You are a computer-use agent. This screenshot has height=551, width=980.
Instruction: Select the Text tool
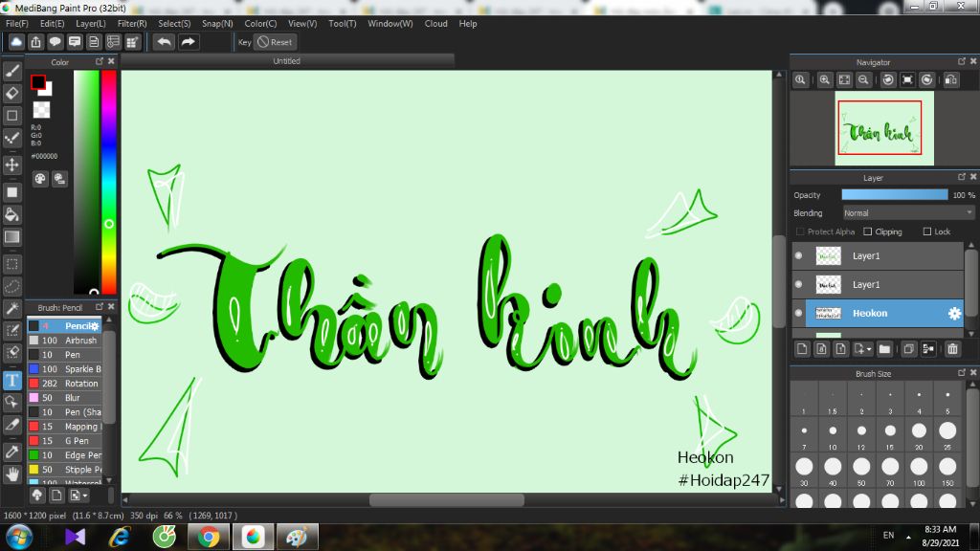11,380
